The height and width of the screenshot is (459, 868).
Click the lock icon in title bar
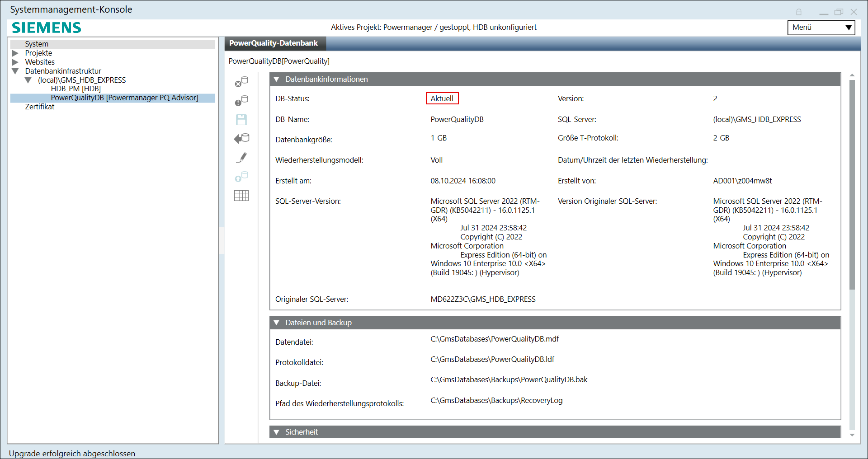tap(799, 12)
